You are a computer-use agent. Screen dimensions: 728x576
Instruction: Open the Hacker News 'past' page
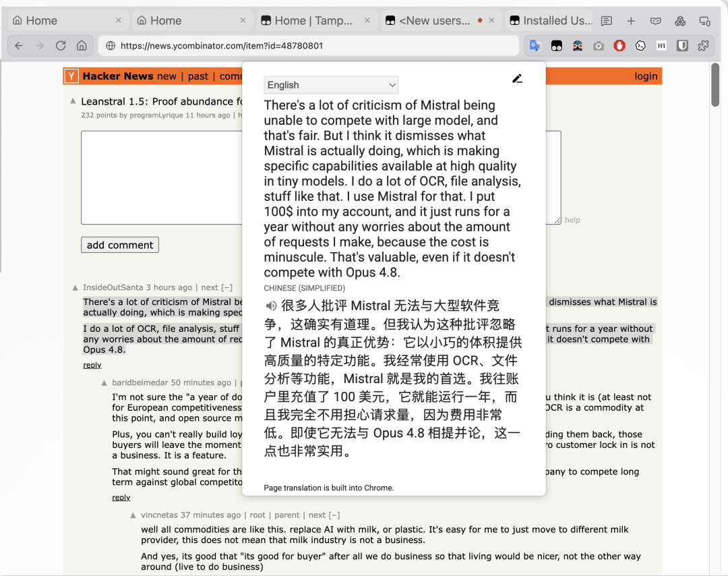click(x=198, y=76)
